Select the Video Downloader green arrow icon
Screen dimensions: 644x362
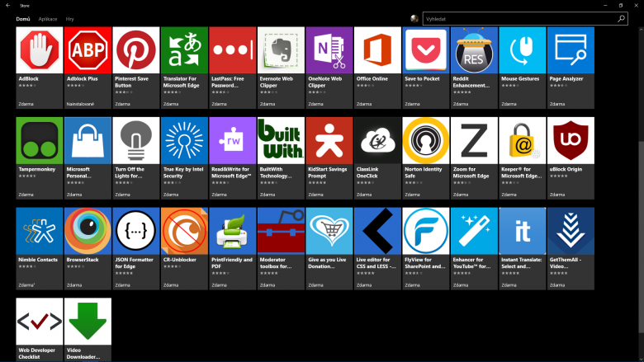point(88,322)
